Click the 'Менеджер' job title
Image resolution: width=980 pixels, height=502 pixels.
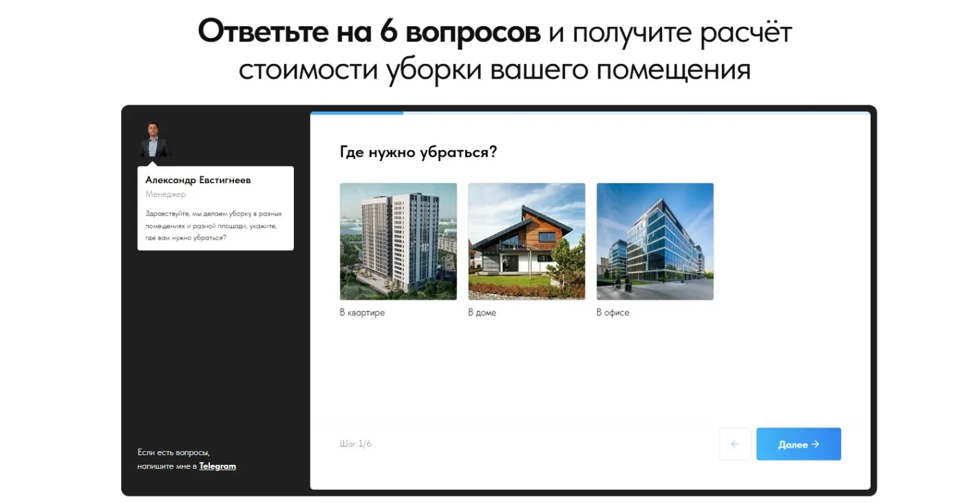point(165,194)
